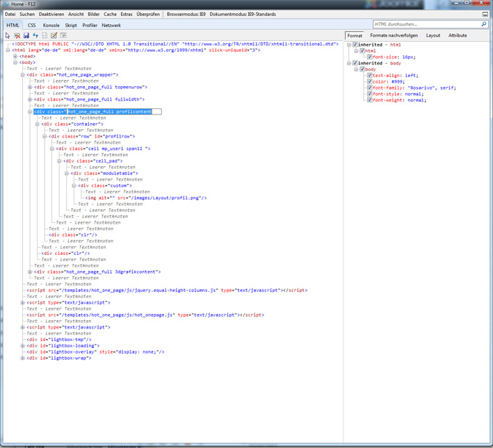The width and height of the screenshot is (493, 448).
Task: Open the Datei menu
Action: [x=10, y=14]
